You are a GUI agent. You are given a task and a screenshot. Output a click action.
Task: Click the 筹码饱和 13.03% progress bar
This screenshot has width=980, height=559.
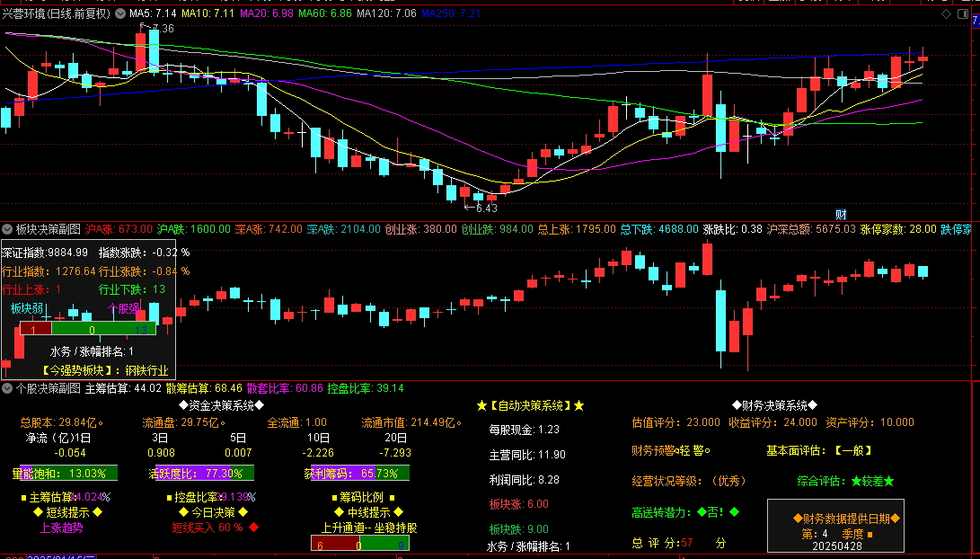(59, 471)
